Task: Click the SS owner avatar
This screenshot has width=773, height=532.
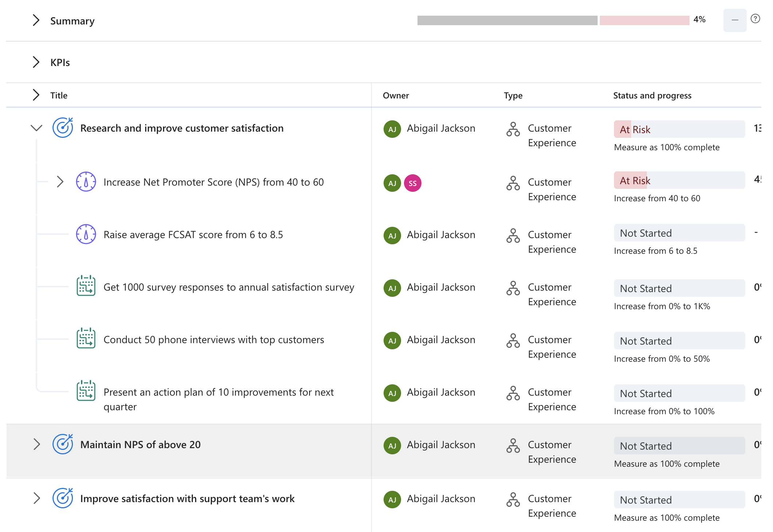Action: point(412,183)
